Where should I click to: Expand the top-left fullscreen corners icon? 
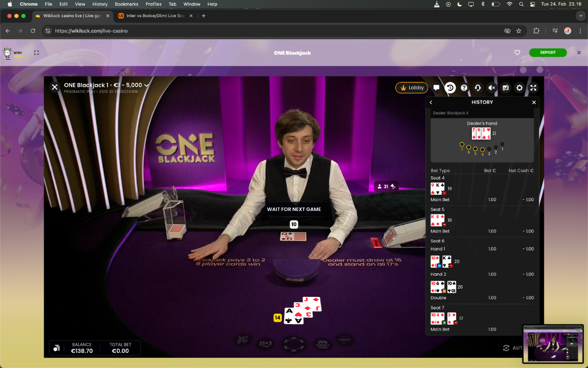tap(36, 53)
